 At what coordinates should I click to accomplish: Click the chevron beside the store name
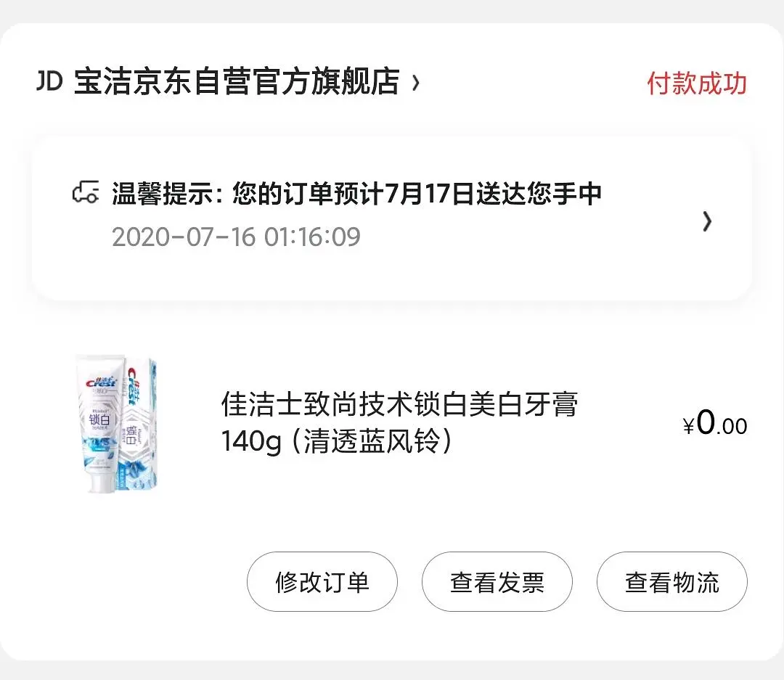(x=416, y=83)
